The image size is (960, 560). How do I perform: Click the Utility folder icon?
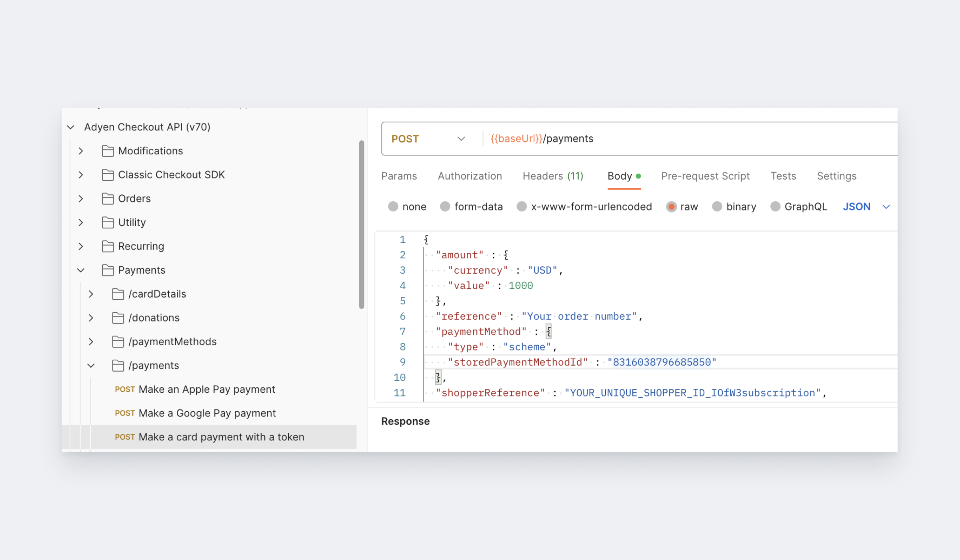pos(108,222)
